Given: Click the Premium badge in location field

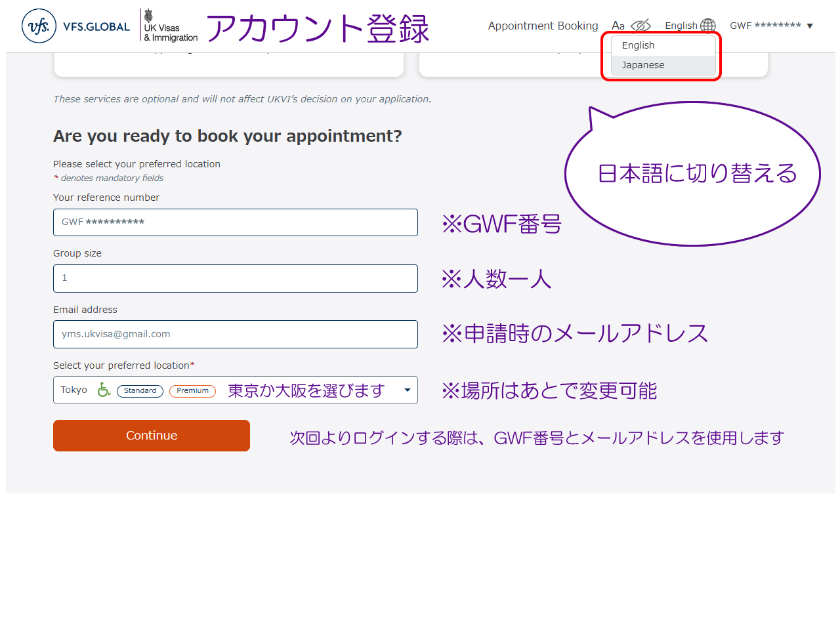Looking at the screenshot, I should click(192, 390).
